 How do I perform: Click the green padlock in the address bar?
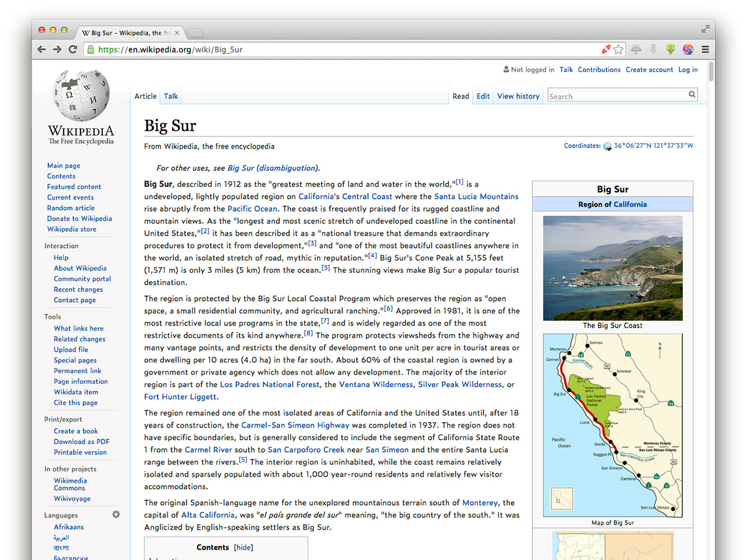coord(90,50)
